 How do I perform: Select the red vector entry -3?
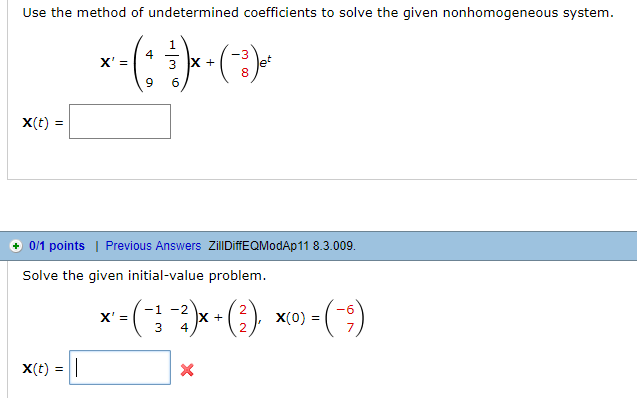click(240, 54)
